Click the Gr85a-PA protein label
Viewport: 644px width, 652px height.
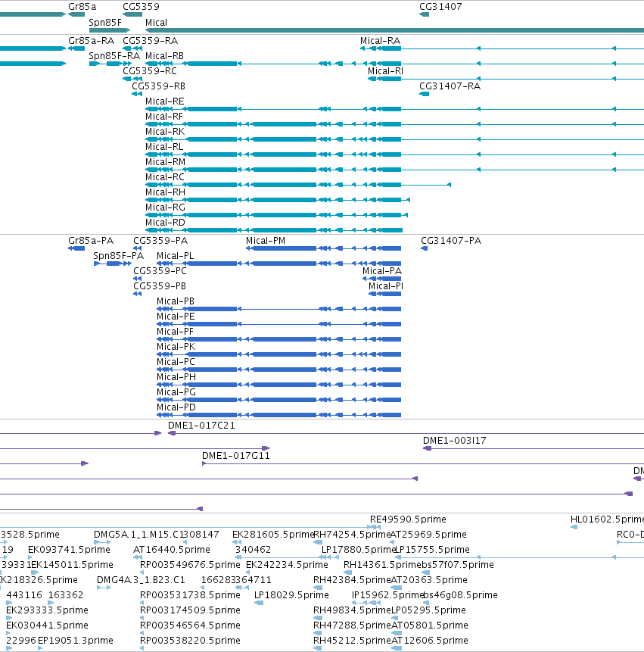click(x=91, y=241)
